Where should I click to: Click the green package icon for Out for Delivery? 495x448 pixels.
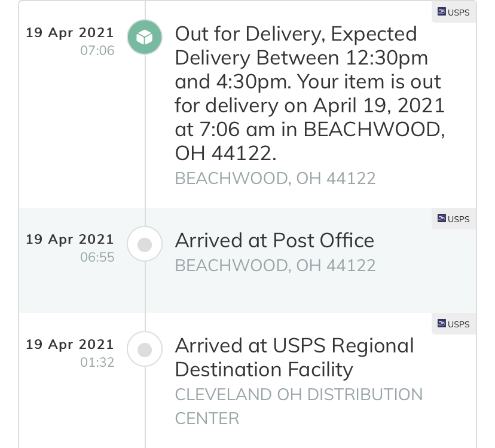(145, 37)
